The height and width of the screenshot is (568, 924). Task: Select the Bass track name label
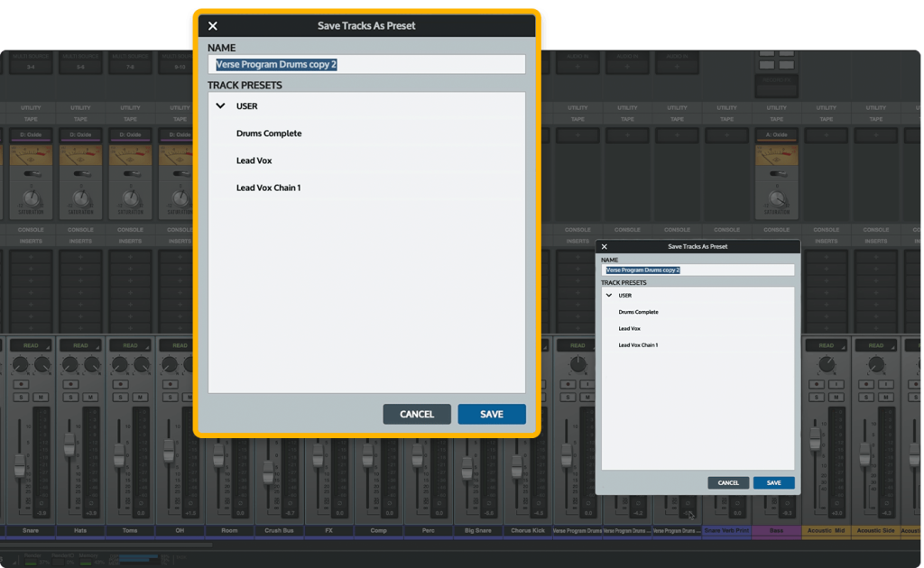(x=776, y=531)
